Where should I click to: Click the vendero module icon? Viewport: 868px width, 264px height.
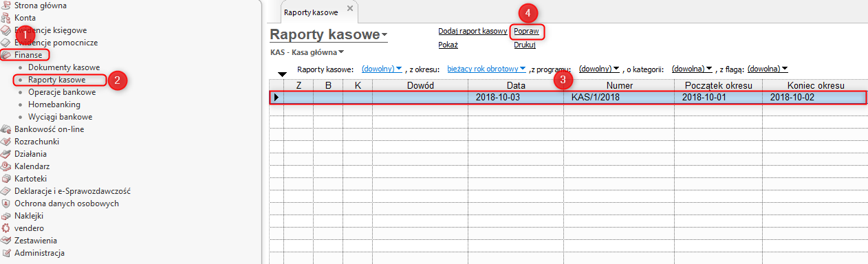point(6,228)
